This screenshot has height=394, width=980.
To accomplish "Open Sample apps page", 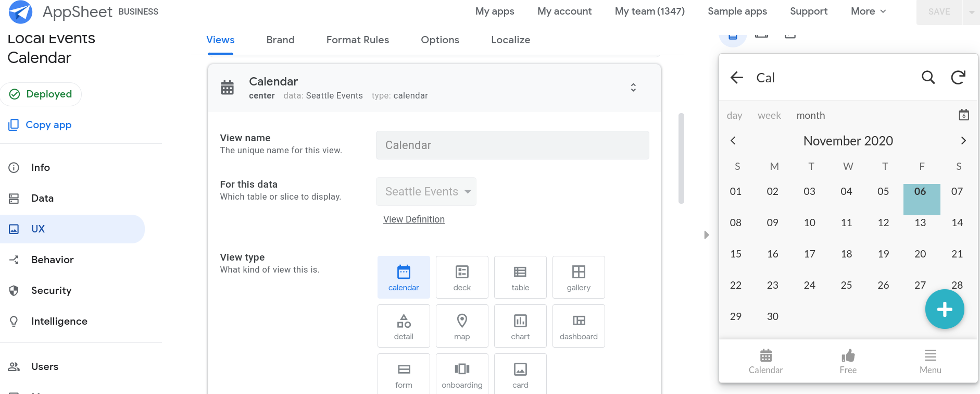I will (737, 11).
